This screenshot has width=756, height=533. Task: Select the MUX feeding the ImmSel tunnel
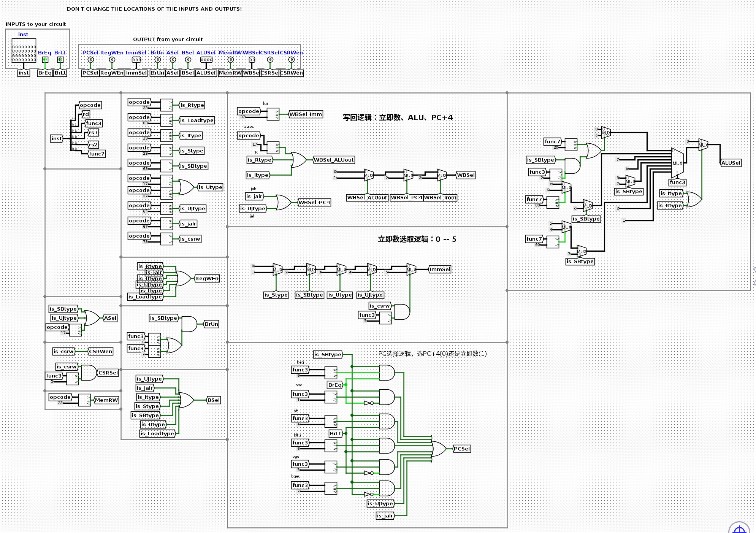[411, 269]
